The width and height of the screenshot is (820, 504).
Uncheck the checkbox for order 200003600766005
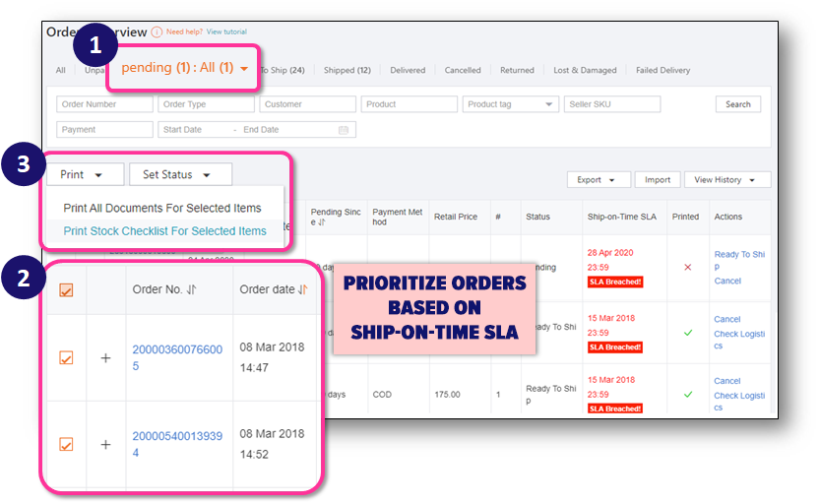[66, 358]
